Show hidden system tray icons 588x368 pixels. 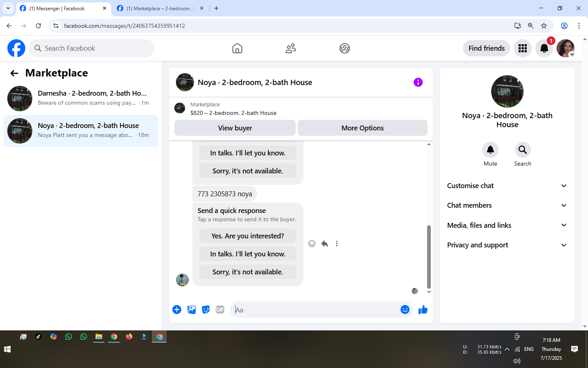(x=507, y=349)
